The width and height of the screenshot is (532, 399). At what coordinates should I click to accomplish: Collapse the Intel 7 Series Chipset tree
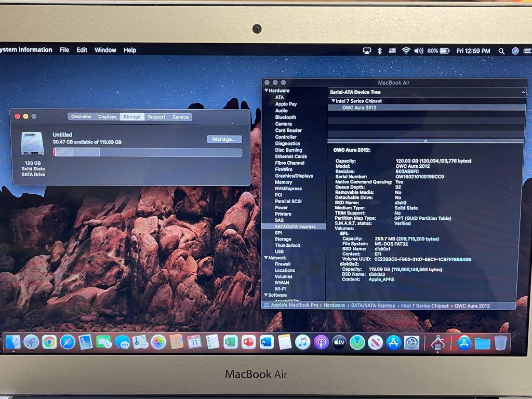click(333, 101)
